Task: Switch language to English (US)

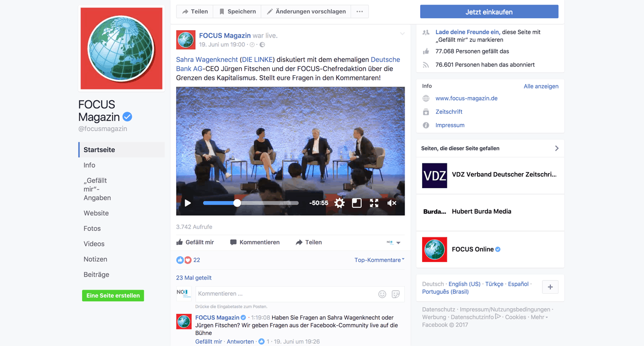Action: click(x=464, y=284)
